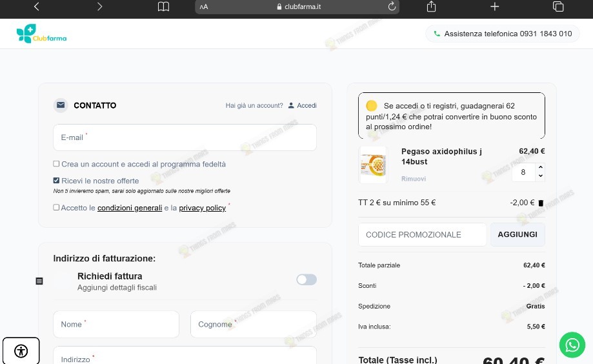
Task: Reload the clubfarma.it page
Action: (x=392, y=6)
